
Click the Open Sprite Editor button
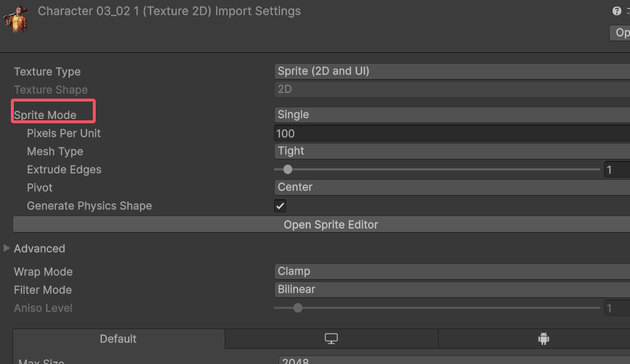pos(331,225)
